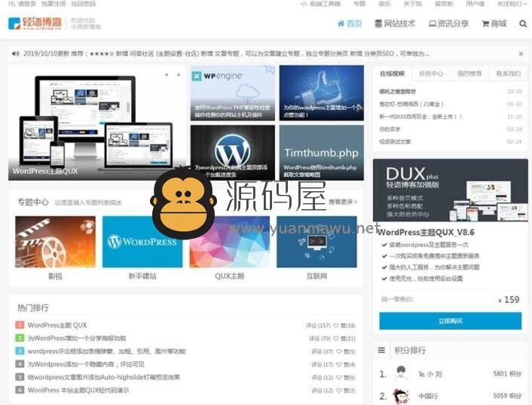Expand the 关注我们 dropdown in top bar
532x405 pixels.
(512, 4)
